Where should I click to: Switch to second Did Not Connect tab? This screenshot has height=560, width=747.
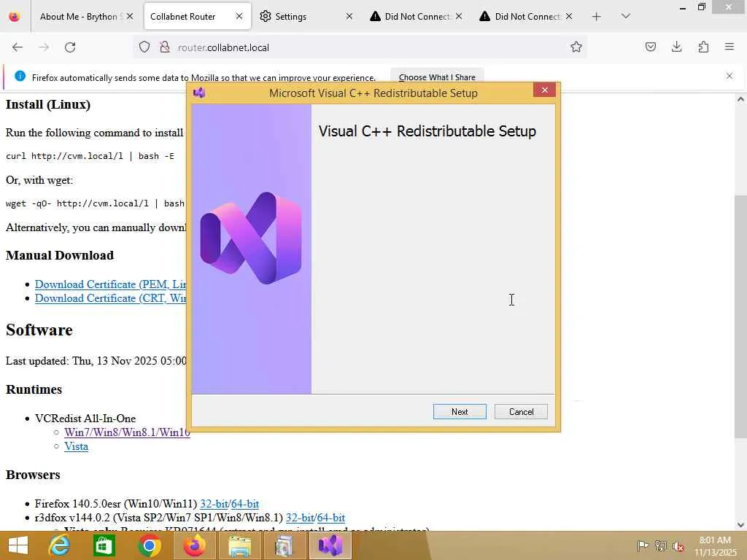pos(527,17)
